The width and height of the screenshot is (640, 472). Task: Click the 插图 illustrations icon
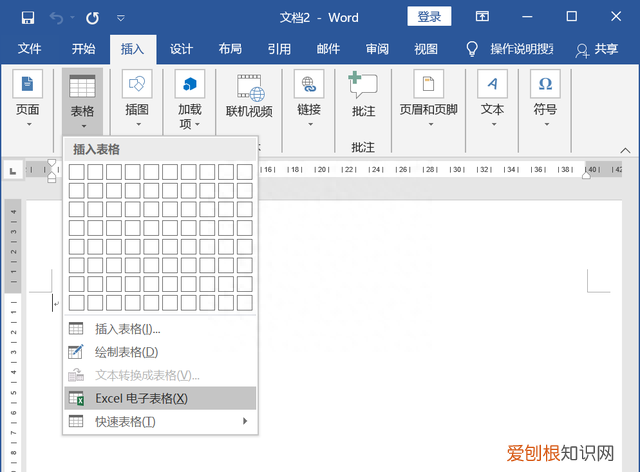[137, 84]
